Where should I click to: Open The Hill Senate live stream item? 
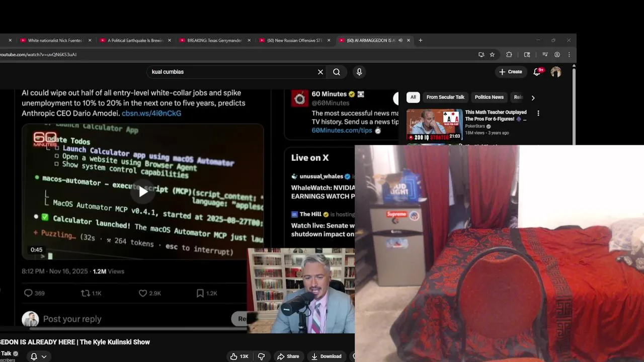click(x=323, y=224)
